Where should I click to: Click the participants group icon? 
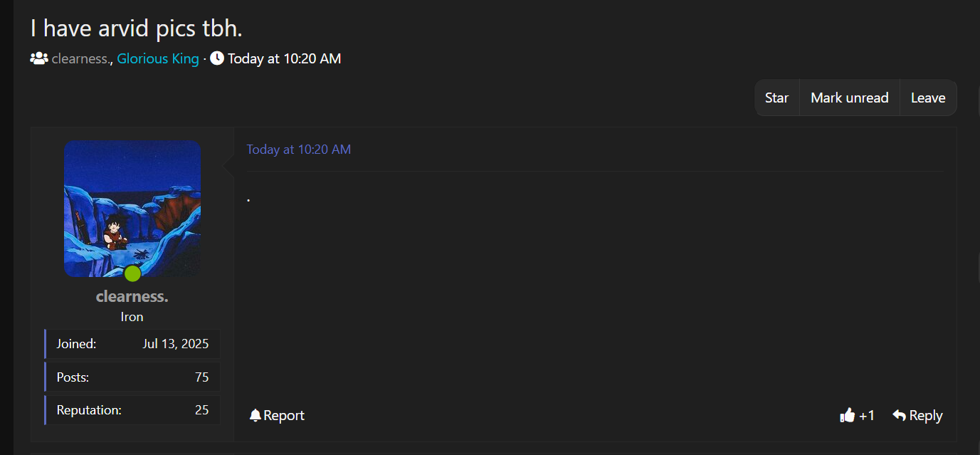pyautogui.click(x=38, y=58)
